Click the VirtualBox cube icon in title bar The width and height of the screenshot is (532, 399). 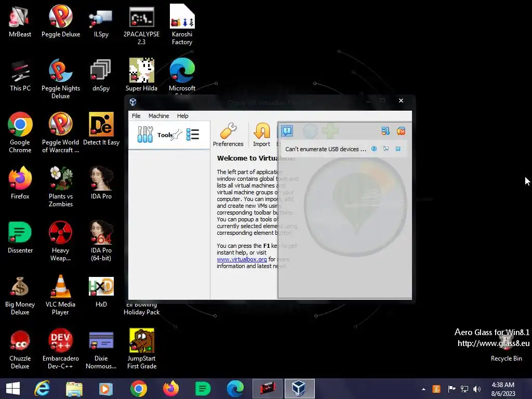click(x=133, y=102)
